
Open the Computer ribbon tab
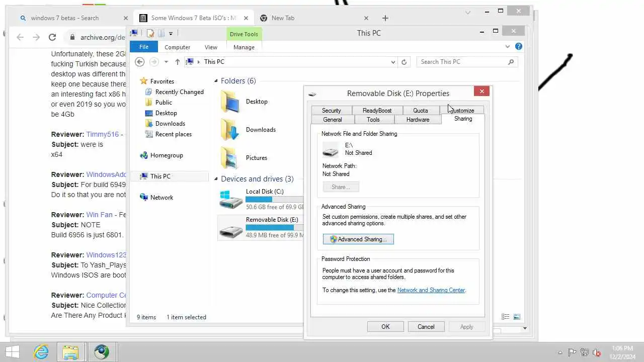pyautogui.click(x=177, y=47)
